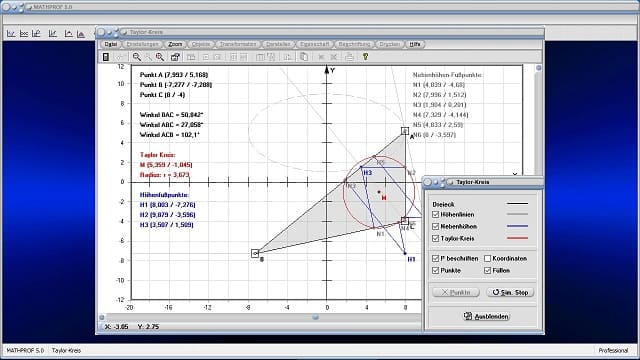This screenshot has width=640, height=360.
Task: Open the Datei menu
Action: pos(111,44)
